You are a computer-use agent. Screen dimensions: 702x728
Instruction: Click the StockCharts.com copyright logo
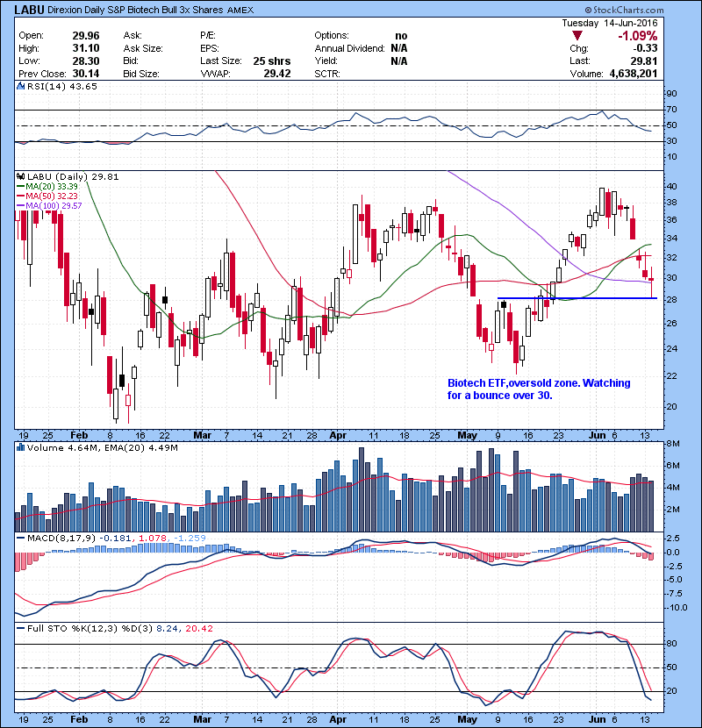[x=624, y=10]
